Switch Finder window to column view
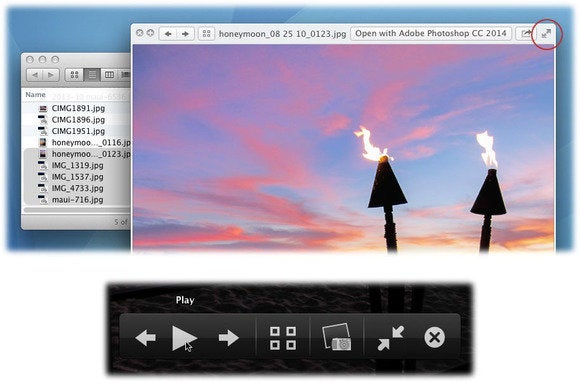The width and height of the screenshot is (580, 382). pyautogui.click(x=109, y=75)
